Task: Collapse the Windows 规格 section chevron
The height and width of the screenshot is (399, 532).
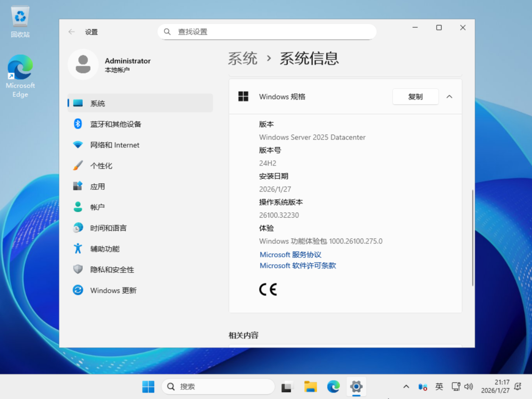Action: point(449,97)
